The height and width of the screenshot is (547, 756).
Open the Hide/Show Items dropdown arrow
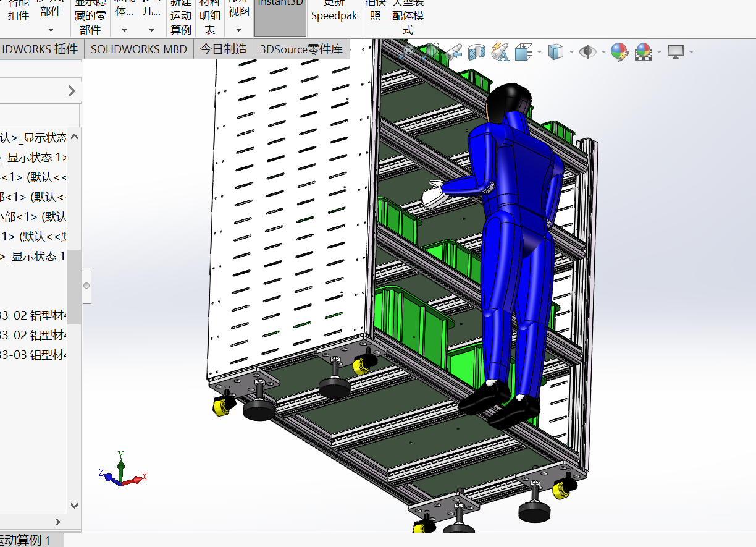[x=602, y=52]
